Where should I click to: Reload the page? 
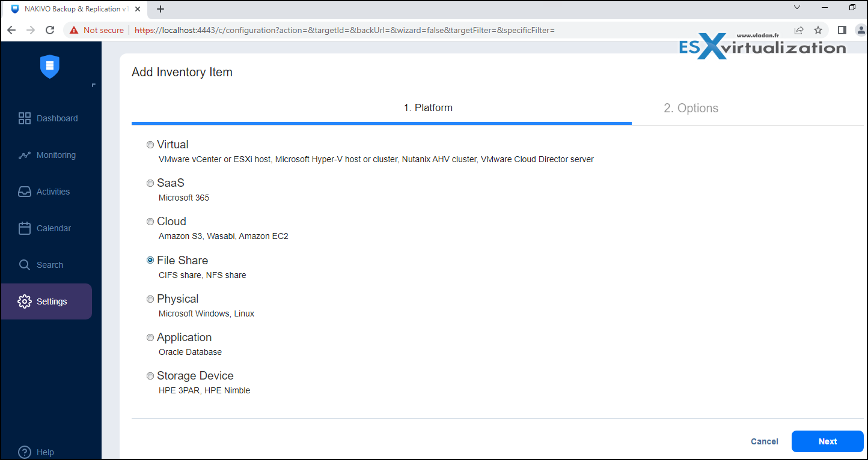click(x=50, y=30)
